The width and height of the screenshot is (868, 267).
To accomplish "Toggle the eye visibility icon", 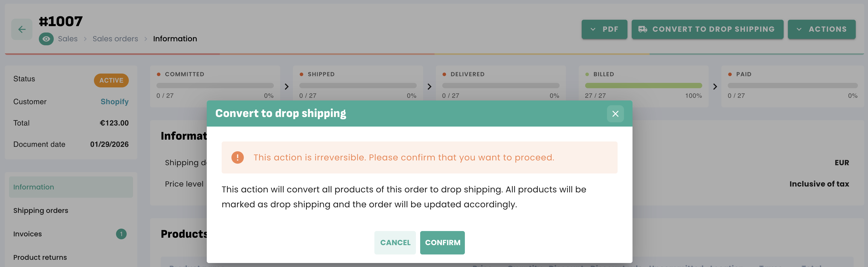I will tap(46, 39).
